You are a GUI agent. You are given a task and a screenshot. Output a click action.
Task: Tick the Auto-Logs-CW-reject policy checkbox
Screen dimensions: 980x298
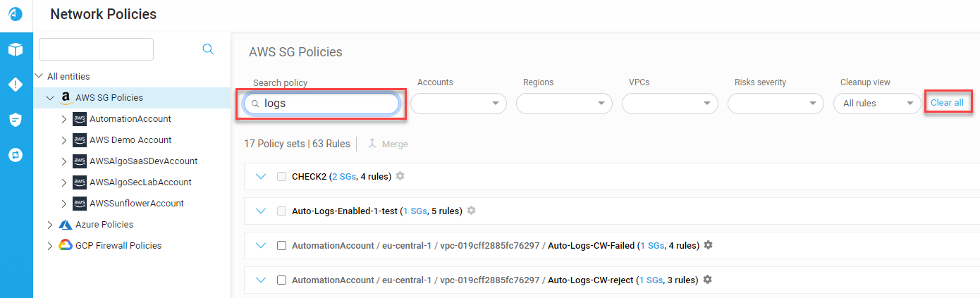pyautogui.click(x=281, y=280)
